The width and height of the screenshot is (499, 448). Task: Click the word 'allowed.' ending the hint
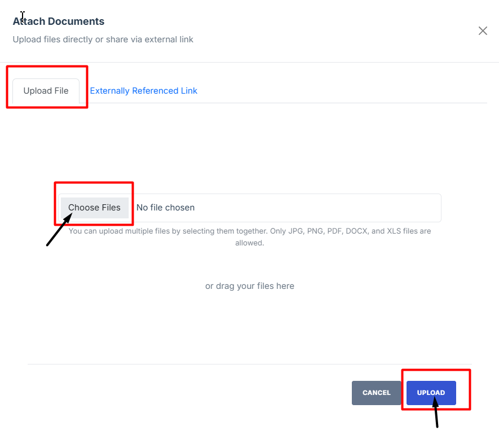(249, 243)
